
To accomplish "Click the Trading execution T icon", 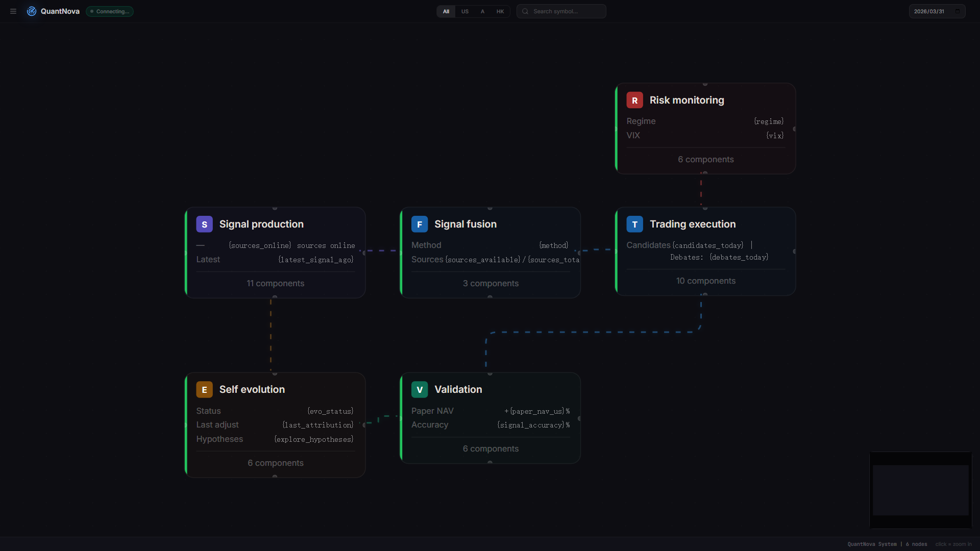I will (634, 224).
